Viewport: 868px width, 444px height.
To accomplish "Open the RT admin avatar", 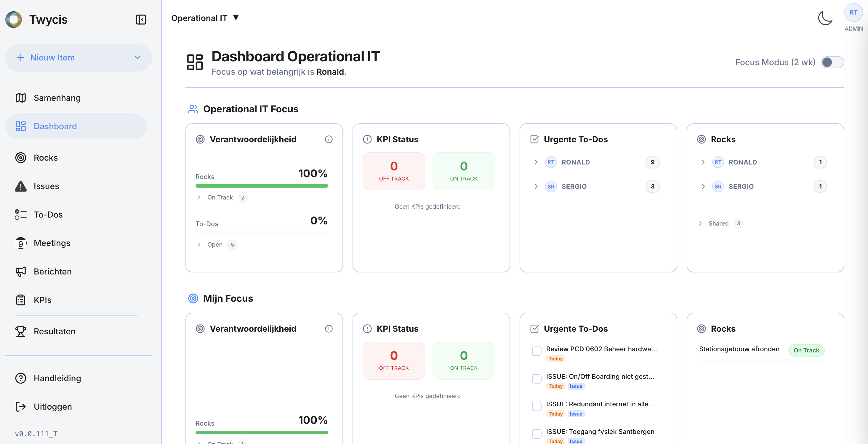I will click(853, 12).
